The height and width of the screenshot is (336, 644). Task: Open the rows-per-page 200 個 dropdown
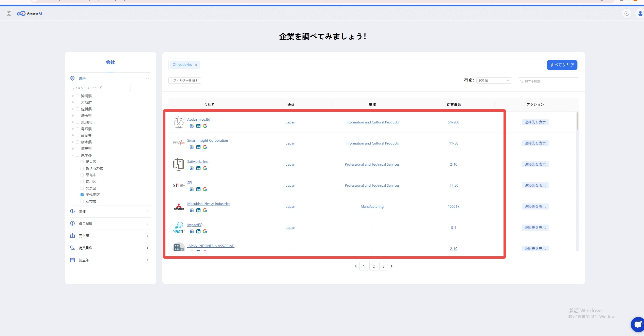click(x=494, y=81)
